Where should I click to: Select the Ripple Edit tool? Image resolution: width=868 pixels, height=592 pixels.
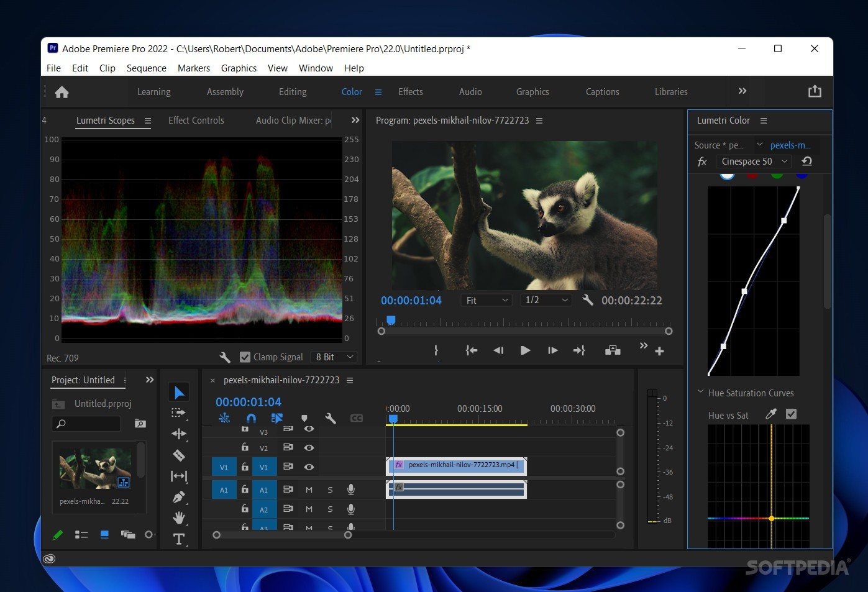179,434
